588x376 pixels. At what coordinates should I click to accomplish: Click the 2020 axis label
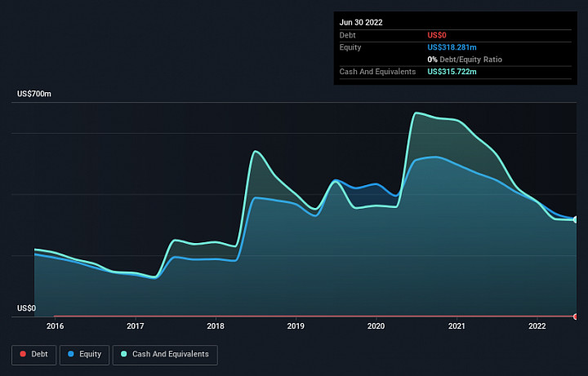point(376,326)
